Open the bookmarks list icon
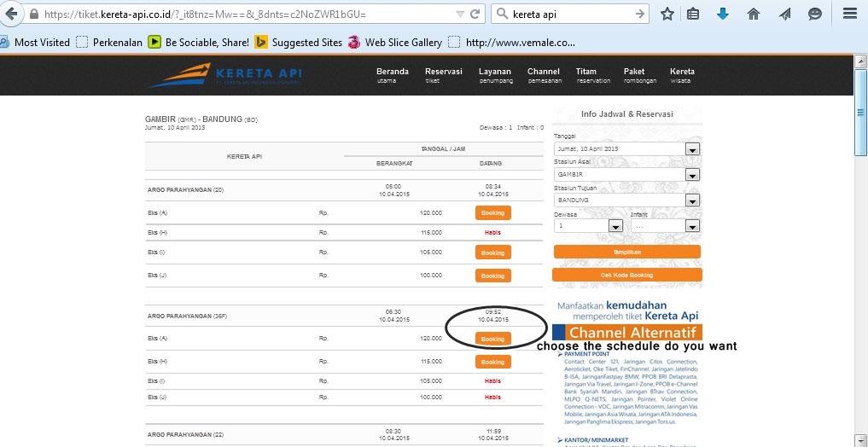This screenshot has height=447, width=868. click(x=692, y=15)
